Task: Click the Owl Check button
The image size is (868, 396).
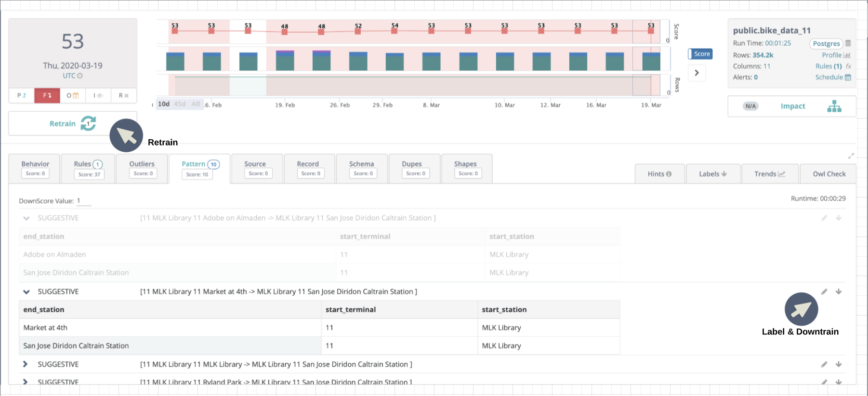Action: pyautogui.click(x=829, y=174)
